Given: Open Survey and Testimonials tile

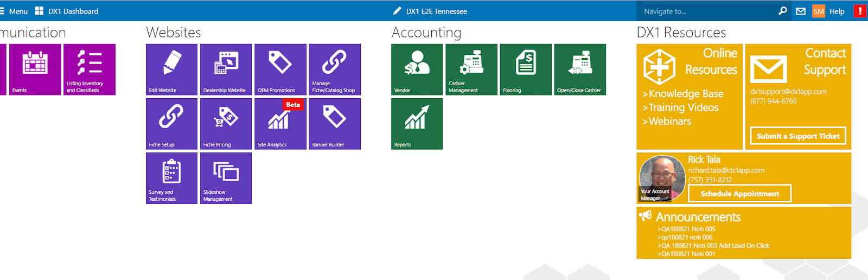Looking at the screenshot, I should [171, 178].
